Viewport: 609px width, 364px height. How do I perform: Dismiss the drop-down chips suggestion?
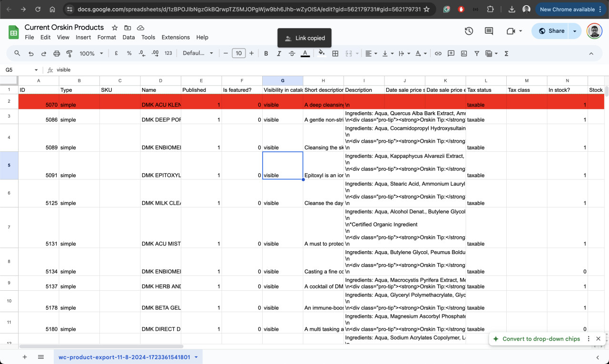click(599, 339)
